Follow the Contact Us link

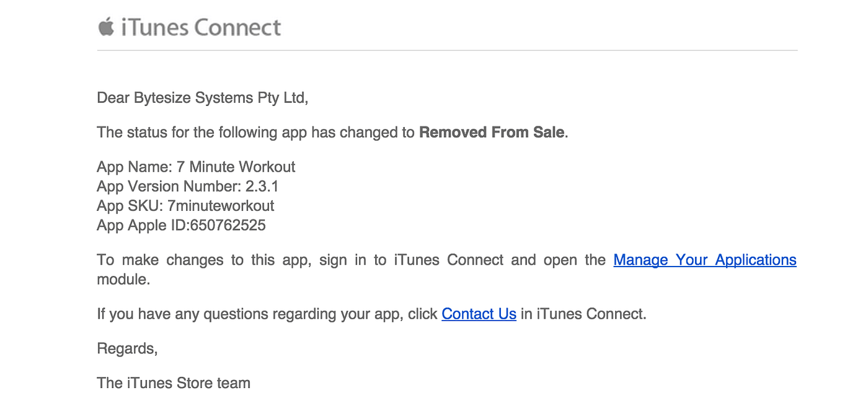[479, 314]
